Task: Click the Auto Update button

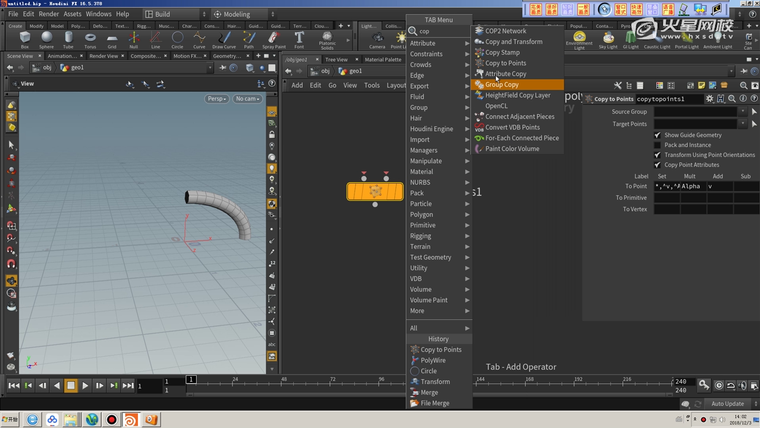Action: (x=727, y=404)
